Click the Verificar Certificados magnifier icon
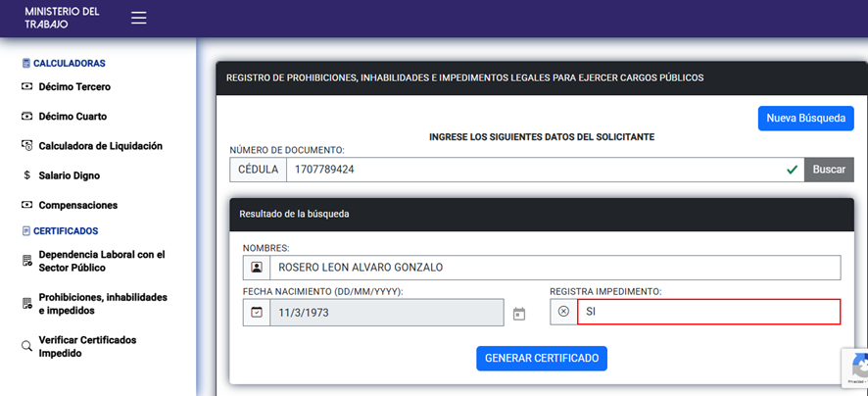This screenshot has height=396, width=868. (x=27, y=346)
